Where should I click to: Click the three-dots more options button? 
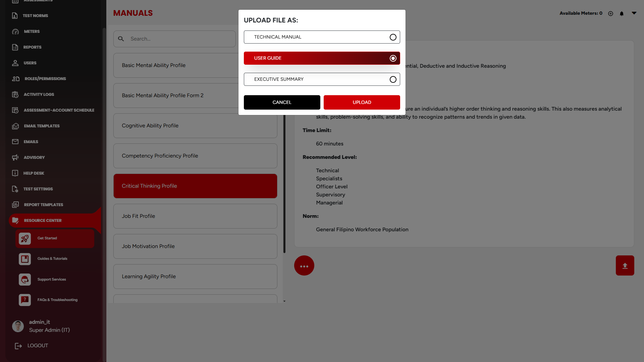[304, 266]
